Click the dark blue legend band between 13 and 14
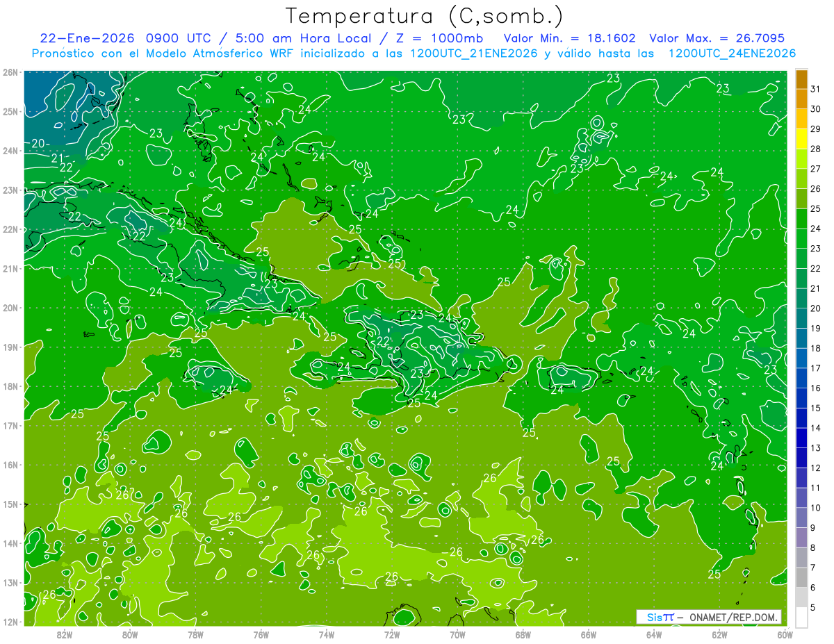Image resolution: width=834 pixels, height=644 pixels. click(801, 438)
